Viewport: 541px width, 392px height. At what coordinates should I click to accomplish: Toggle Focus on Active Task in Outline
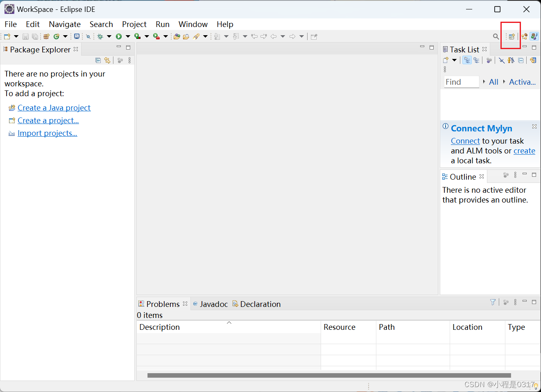(506, 175)
